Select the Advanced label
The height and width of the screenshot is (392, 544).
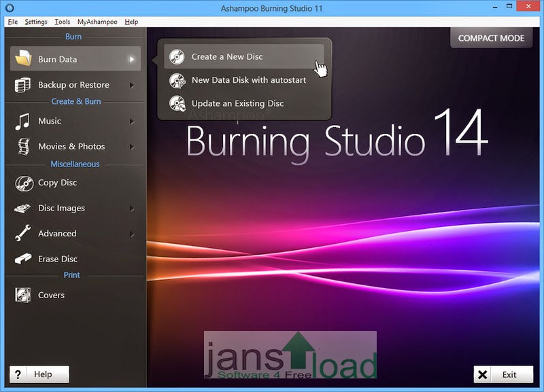(x=57, y=233)
